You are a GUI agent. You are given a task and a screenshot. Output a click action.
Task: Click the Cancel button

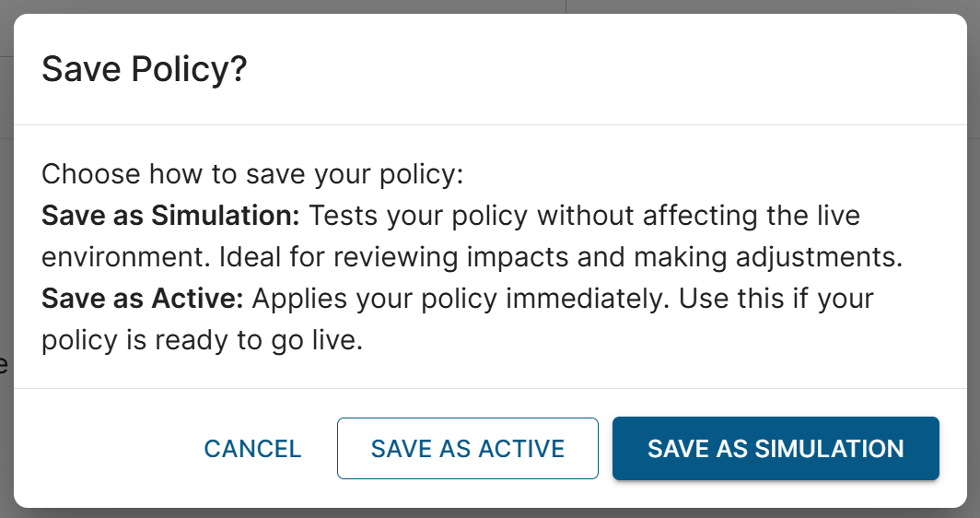click(252, 449)
